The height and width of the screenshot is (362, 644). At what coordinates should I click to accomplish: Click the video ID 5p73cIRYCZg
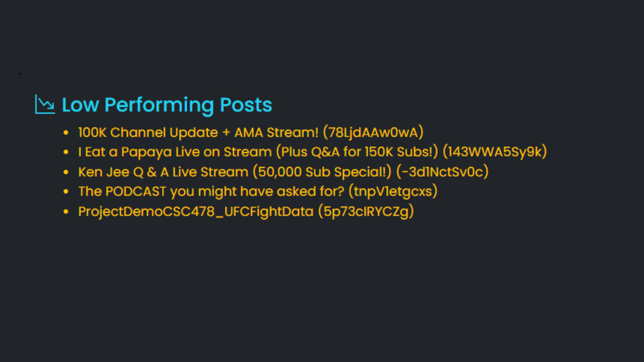point(366,211)
